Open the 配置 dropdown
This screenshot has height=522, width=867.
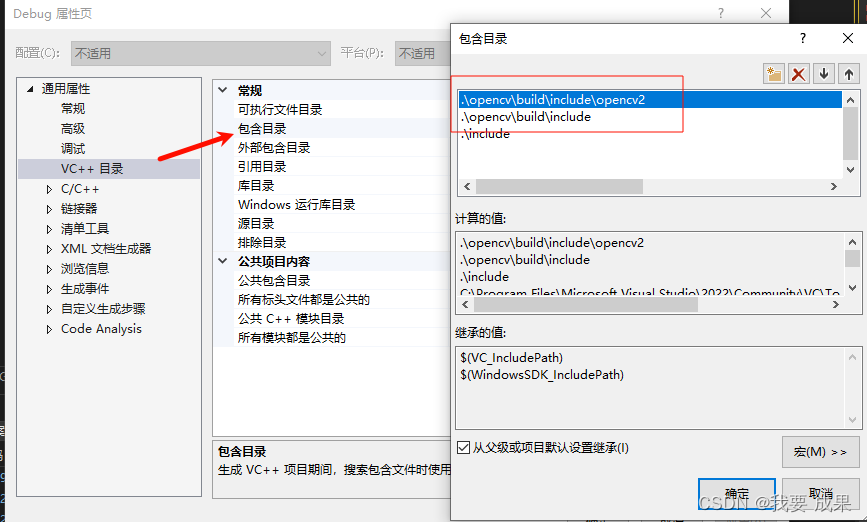tap(201, 54)
